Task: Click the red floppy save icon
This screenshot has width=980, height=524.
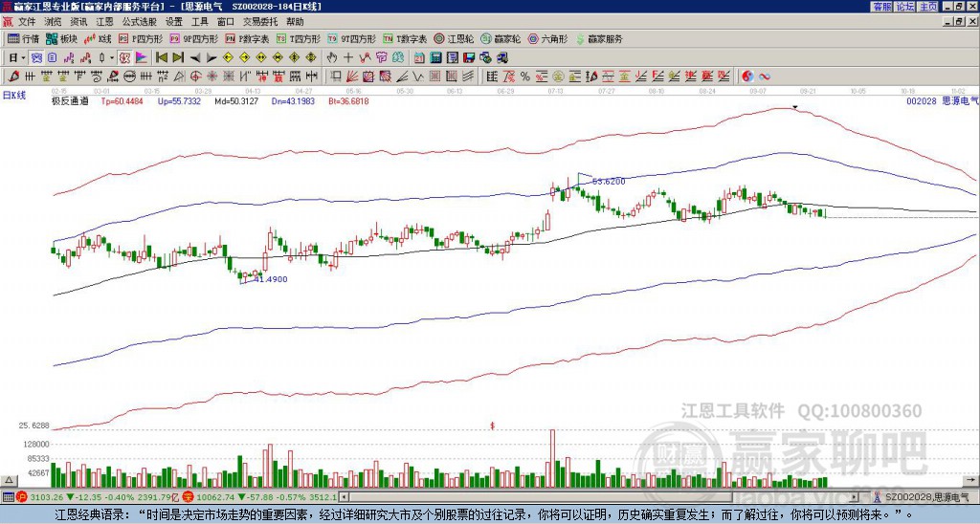Action: pyautogui.click(x=469, y=58)
